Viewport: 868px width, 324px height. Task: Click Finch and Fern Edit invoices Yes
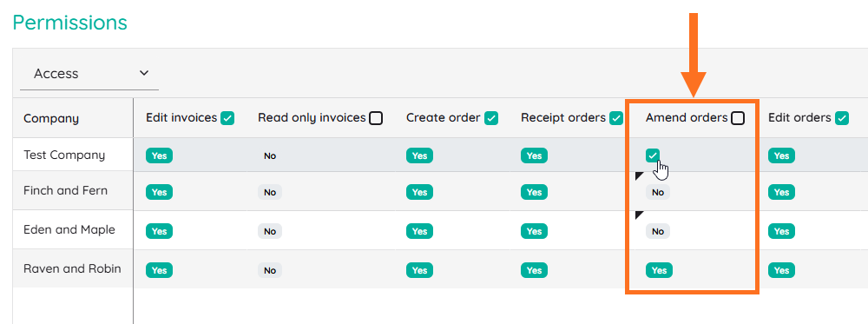[160, 192]
